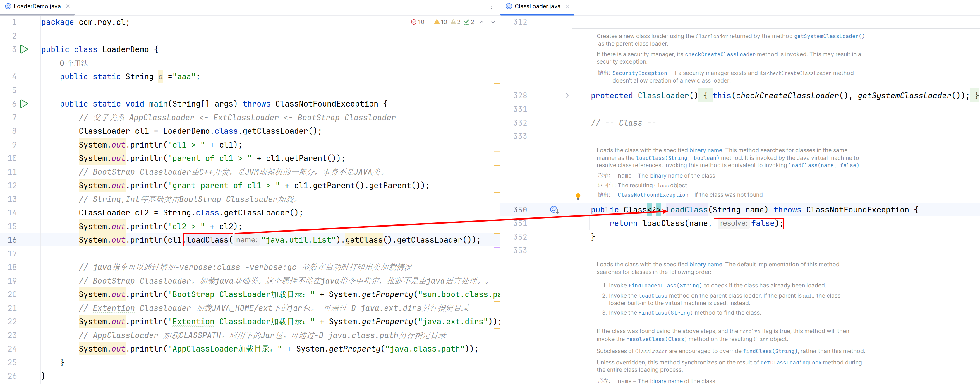Open the editor tab options three-dot menu
Viewport: 980px width, 384px height.
[x=491, y=6]
